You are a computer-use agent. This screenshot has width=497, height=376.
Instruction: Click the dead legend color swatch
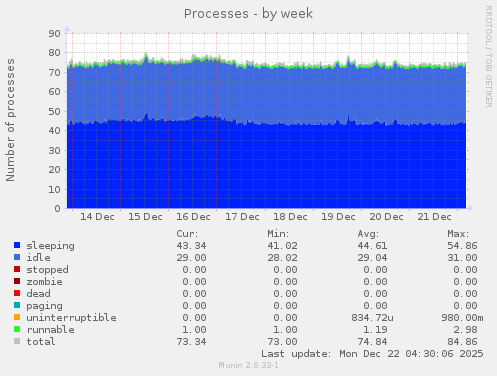click(x=17, y=293)
